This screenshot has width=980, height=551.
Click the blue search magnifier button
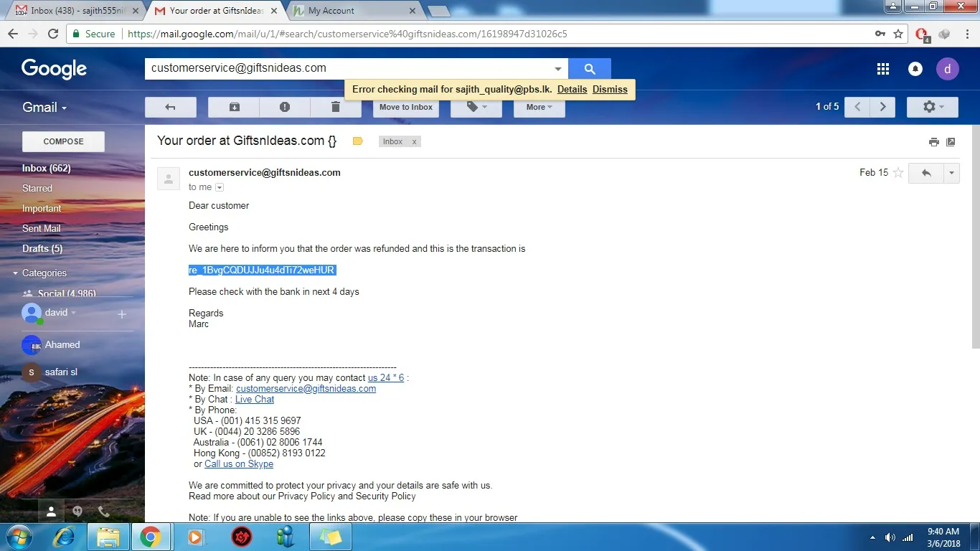coord(590,69)
